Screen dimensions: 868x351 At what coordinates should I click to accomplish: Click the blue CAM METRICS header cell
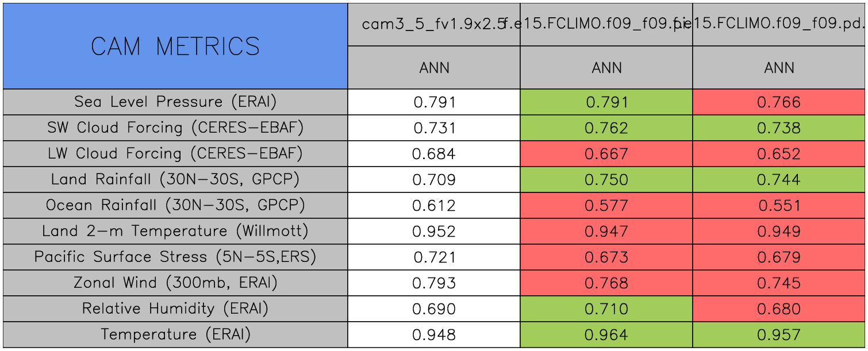pos(175,46)
